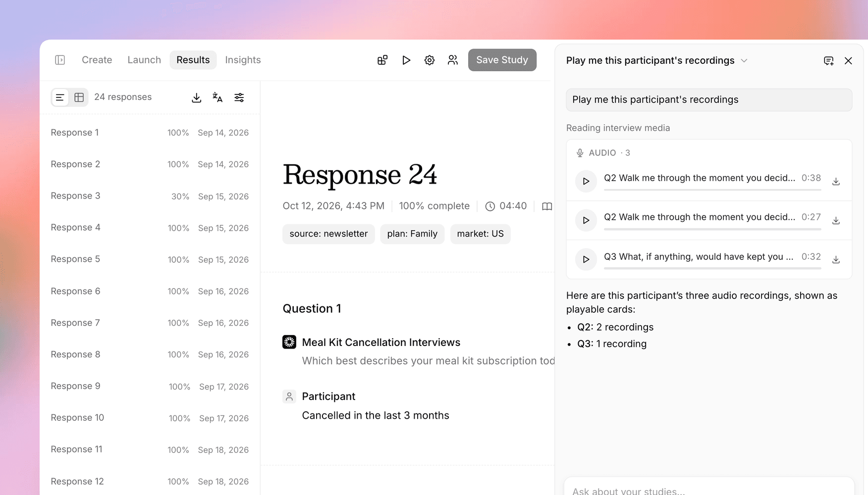Select Response 2 in the list

pos(150,164)
